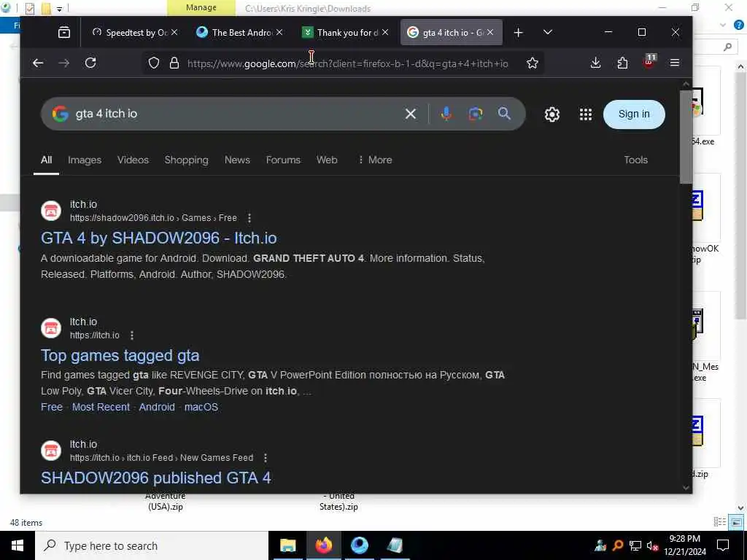This screenshot has height=560, width=747.
Task: Select the Web search filter
Action: pyautogui.click(x=327, y=160)
